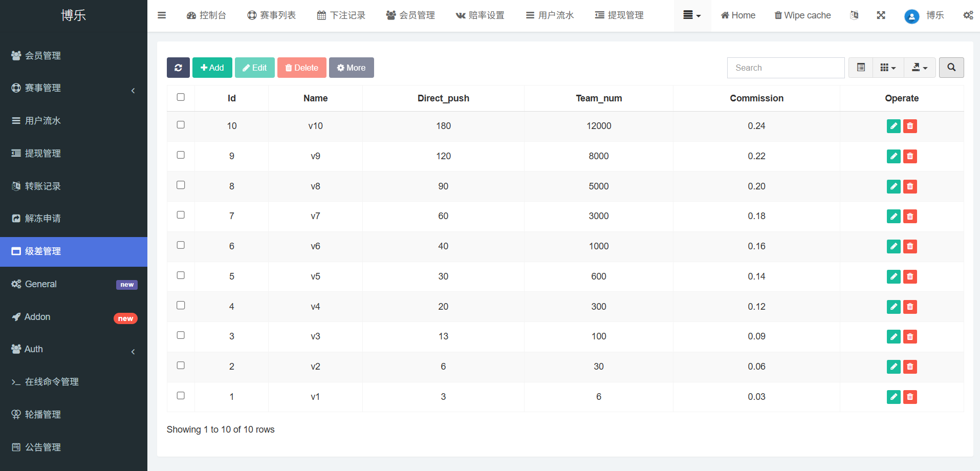
Task: Click the green edit icon for row v10
Action: (893, 126)
